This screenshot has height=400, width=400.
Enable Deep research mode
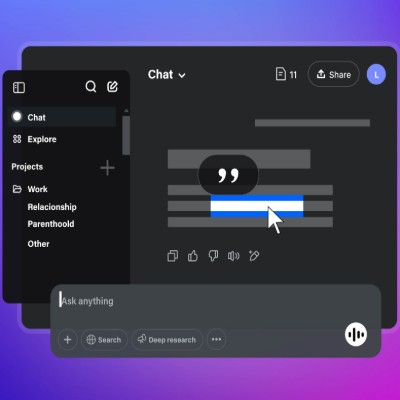pyautogui.click(x=167, y=340)
